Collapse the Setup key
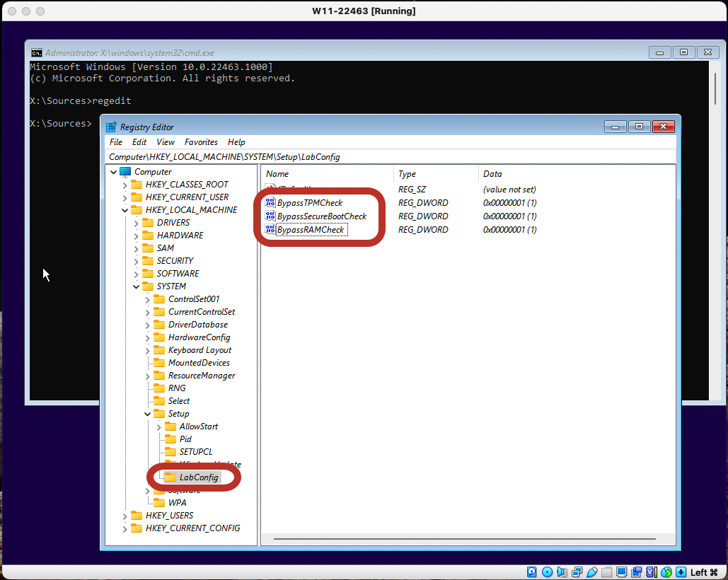This screenshot has width=728, height=580. (x=148, y=414)
